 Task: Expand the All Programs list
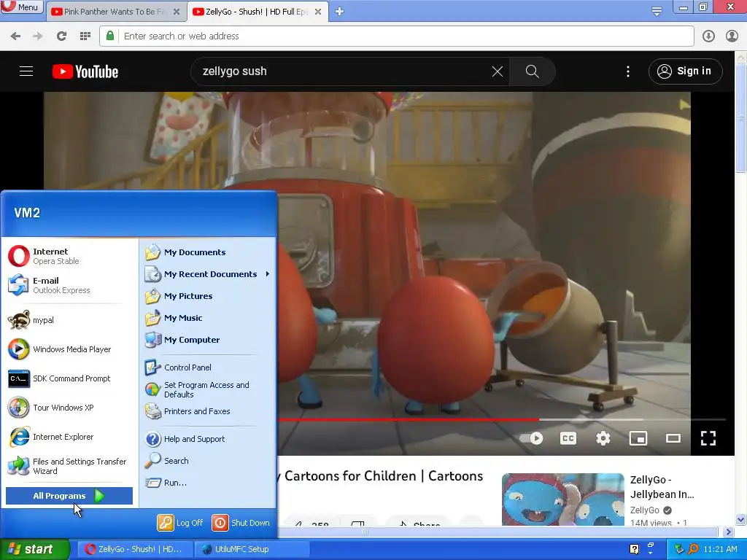[x=69, y=496]
